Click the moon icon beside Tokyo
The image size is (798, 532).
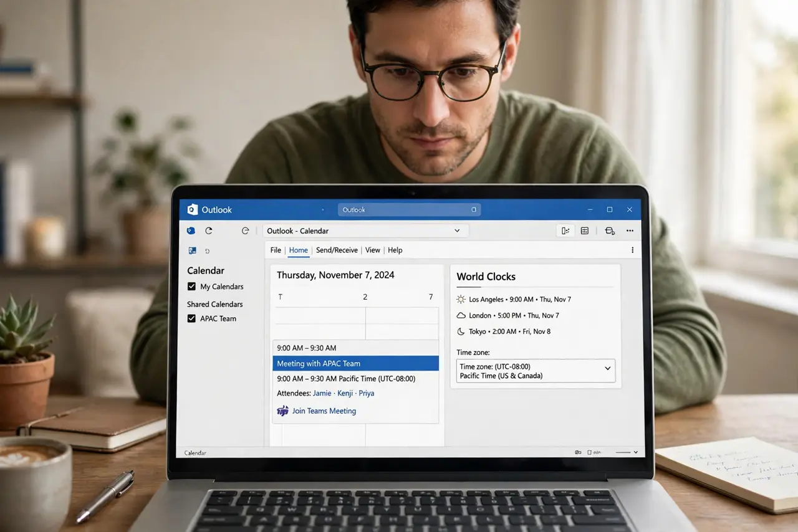461,331
